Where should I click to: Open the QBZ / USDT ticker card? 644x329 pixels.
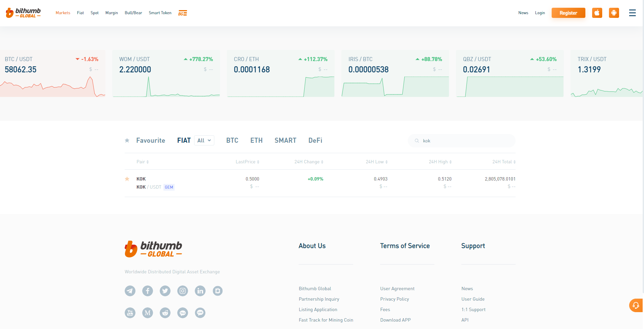tap(510, 74)
